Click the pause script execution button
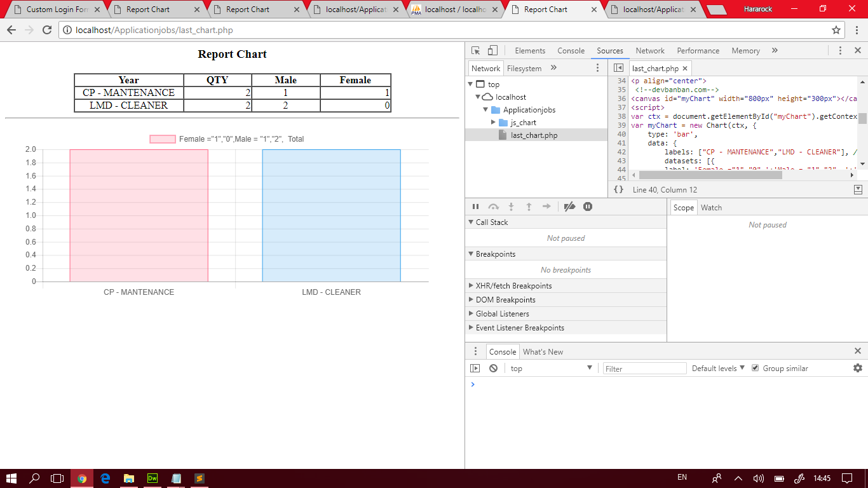This screenshot has width=868, height=488. (x=475, y=207)
